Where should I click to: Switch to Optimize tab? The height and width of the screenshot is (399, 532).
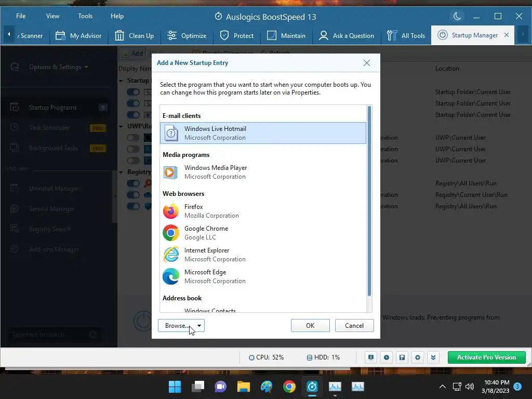click(x=187, y=35)
